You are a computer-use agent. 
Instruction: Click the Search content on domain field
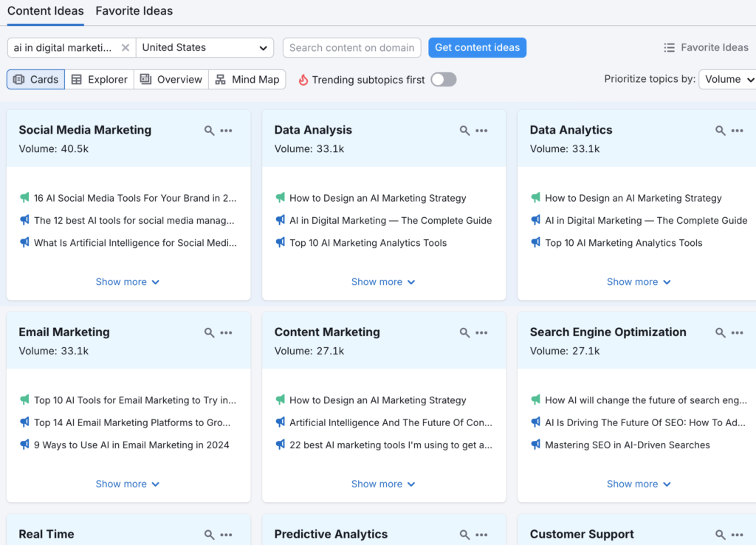pos(351,47)
